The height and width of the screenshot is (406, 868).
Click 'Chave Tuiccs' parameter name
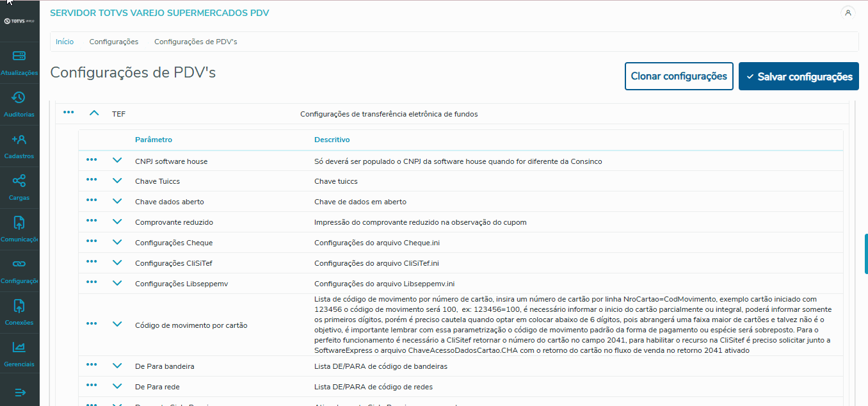coord(157,181)
